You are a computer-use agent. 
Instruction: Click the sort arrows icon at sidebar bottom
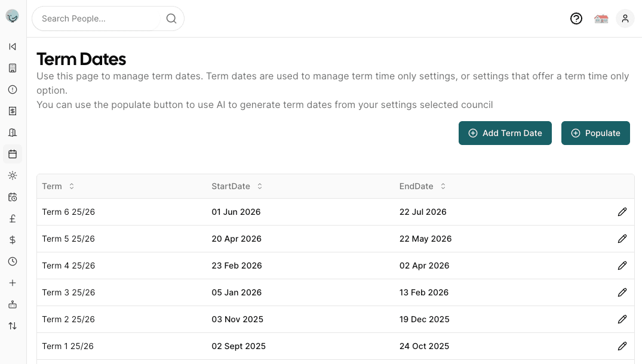[x=13, y=325]
